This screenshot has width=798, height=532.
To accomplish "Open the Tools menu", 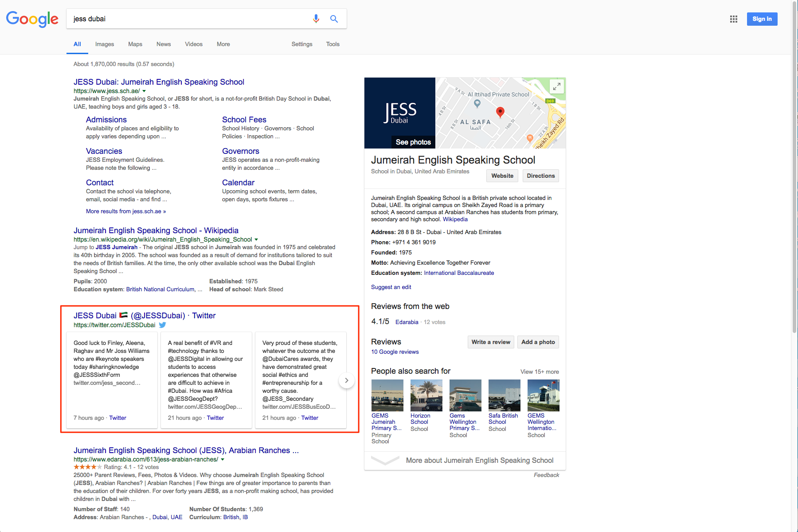I will [x=332, y=44].
